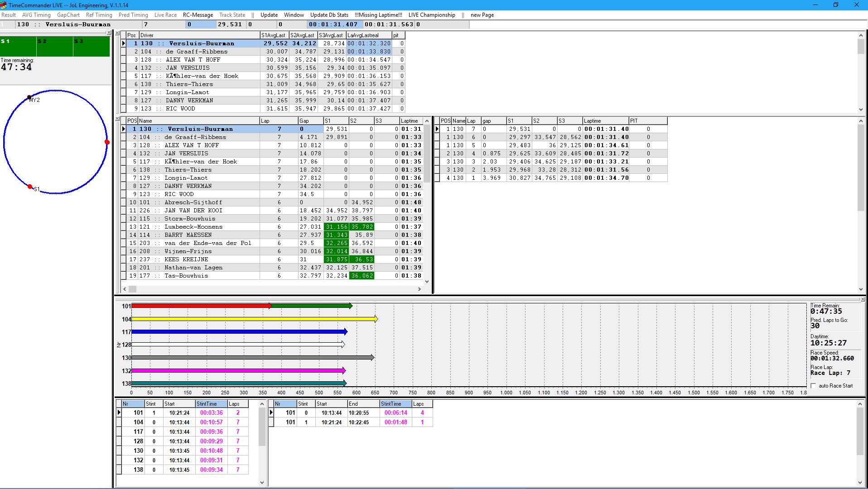Click the Gap column header in standings

pyautogui.click(x=310, y=121)
